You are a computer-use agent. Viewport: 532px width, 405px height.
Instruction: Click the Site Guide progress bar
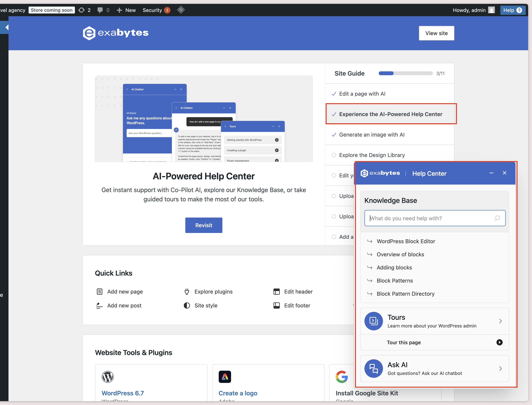click(x=405, y=73)
